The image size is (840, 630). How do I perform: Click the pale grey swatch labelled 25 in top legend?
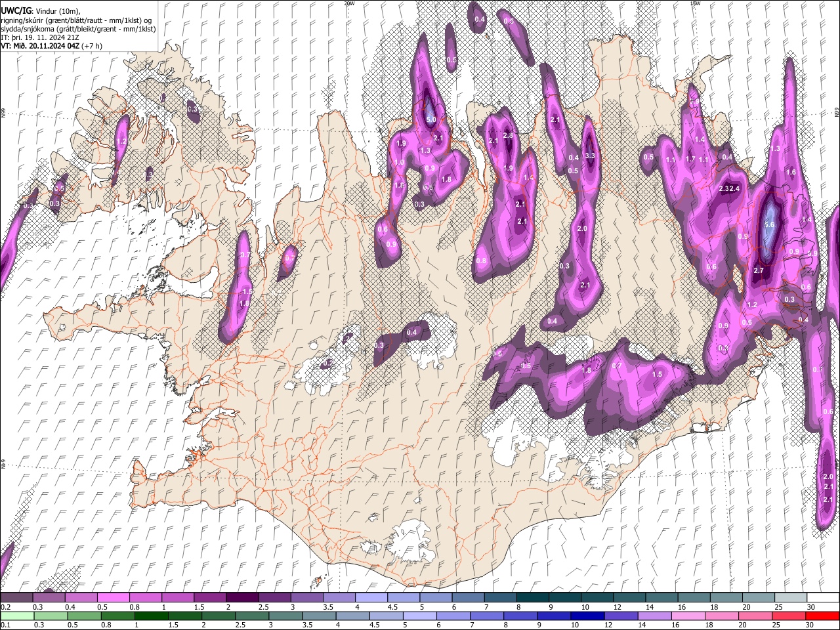791,597
